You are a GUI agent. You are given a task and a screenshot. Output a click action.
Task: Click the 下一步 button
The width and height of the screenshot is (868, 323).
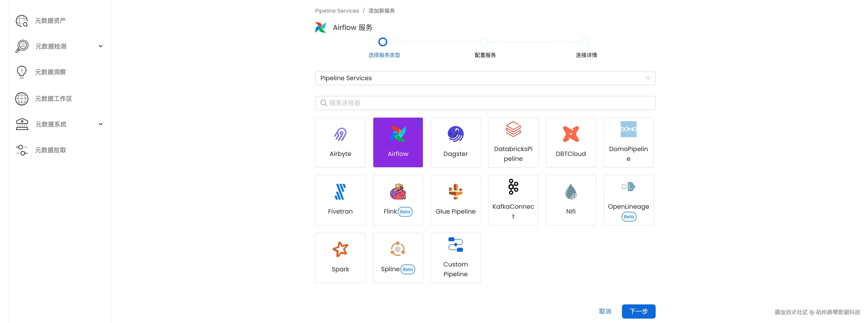coord(639,311)
